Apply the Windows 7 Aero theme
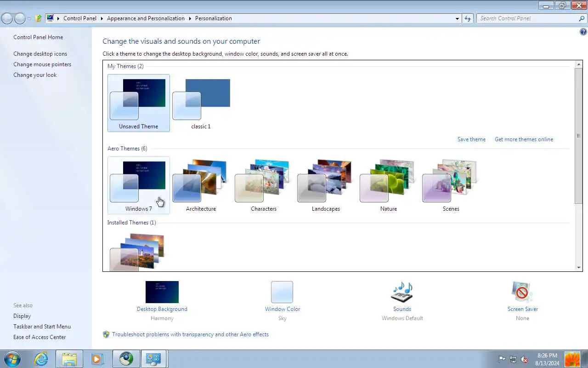Viewport: 588px width, 368px height. click(139, 185)
